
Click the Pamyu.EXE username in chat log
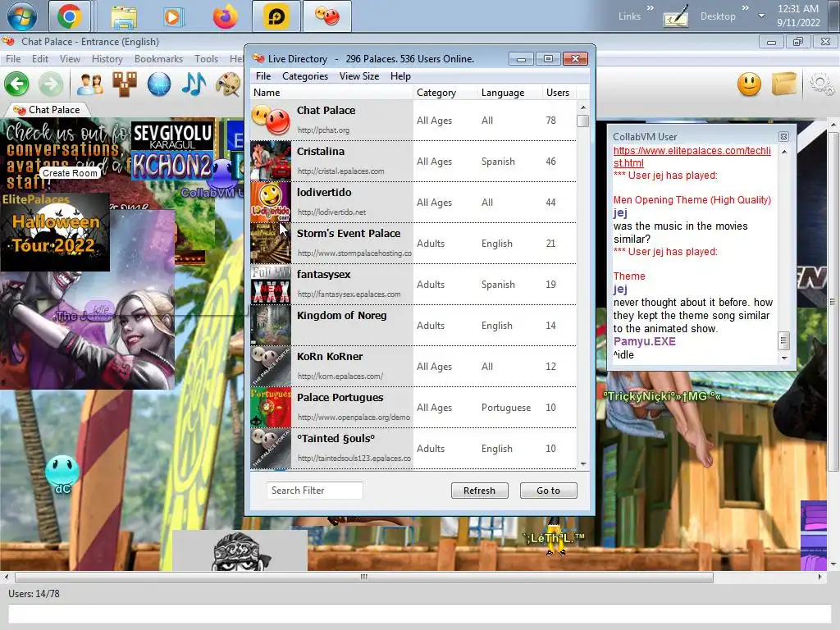(645, 342)
